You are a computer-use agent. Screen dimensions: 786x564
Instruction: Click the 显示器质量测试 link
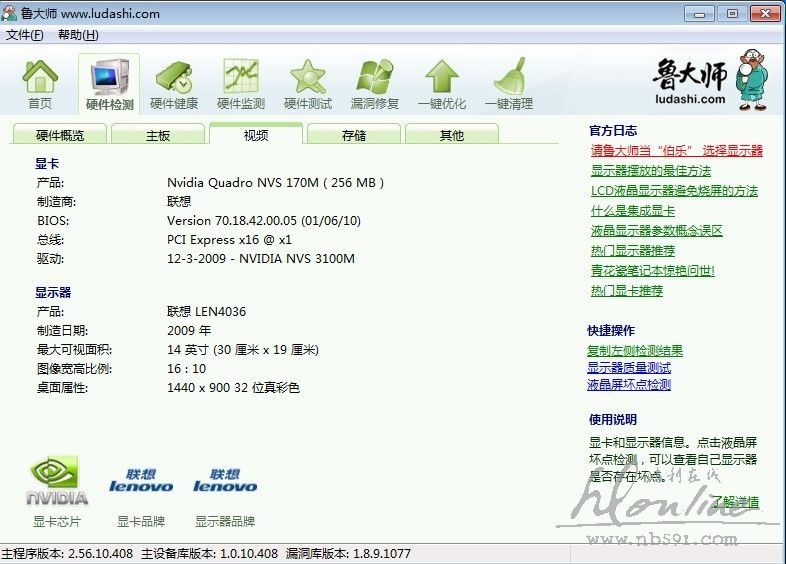pos(628,368)
